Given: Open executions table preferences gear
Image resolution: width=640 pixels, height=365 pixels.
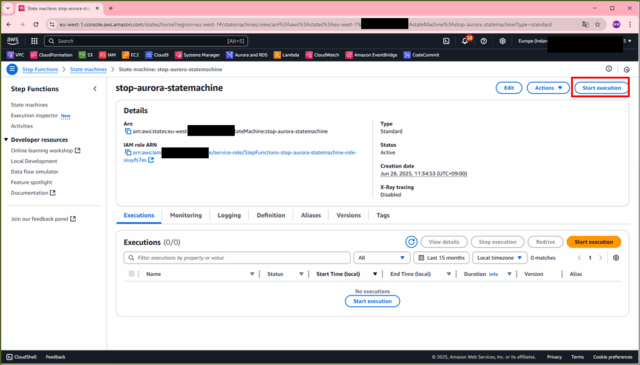Looking at the screenshot, I should click(x=616, y=258).
